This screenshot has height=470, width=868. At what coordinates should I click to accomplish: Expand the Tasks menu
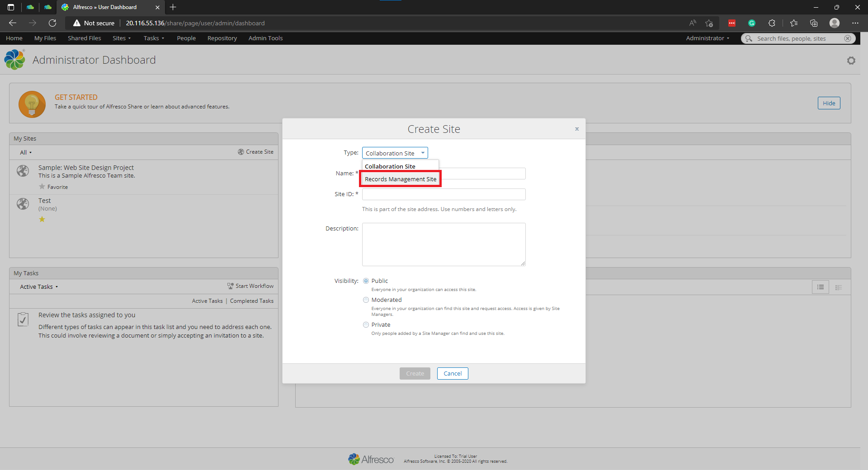[x=154, y=38]
